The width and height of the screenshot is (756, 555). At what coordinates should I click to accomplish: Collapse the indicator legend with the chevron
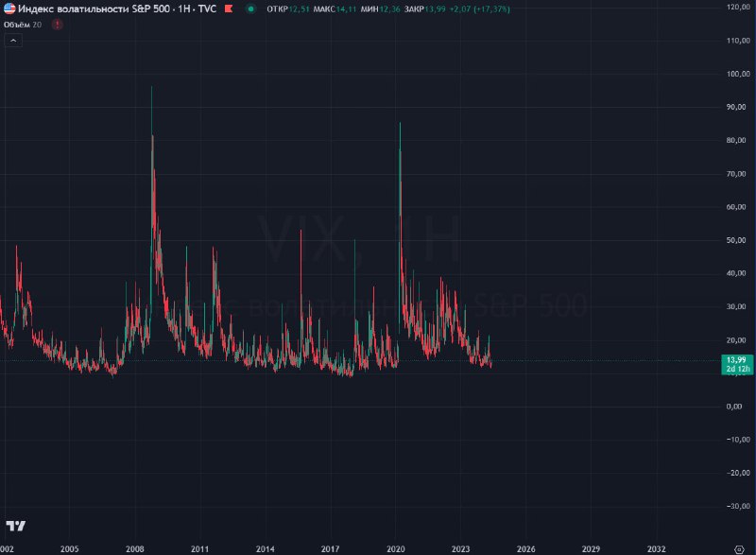coord(13,41)
